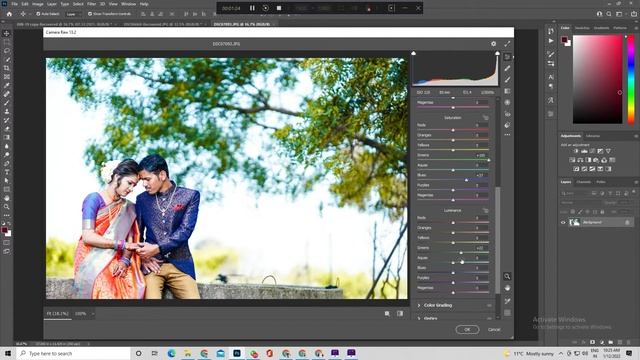Select Move tool in Photoshop toolbar
The image size is (640, 360).
point(7,33)
